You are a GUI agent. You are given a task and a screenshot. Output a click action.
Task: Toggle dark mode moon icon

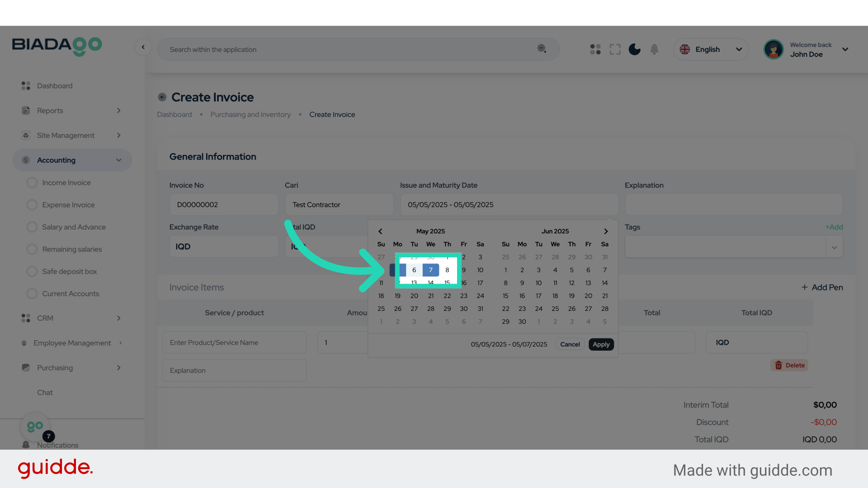[634, 49]
